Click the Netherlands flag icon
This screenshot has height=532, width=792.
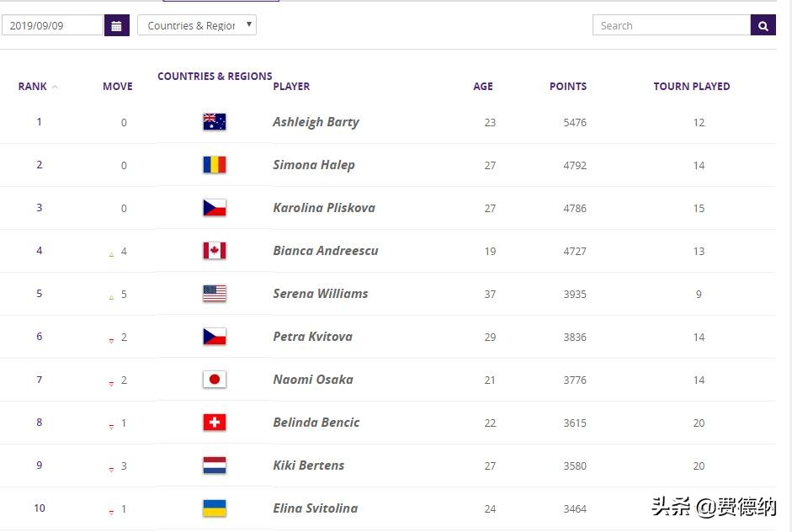click(215, 465)
